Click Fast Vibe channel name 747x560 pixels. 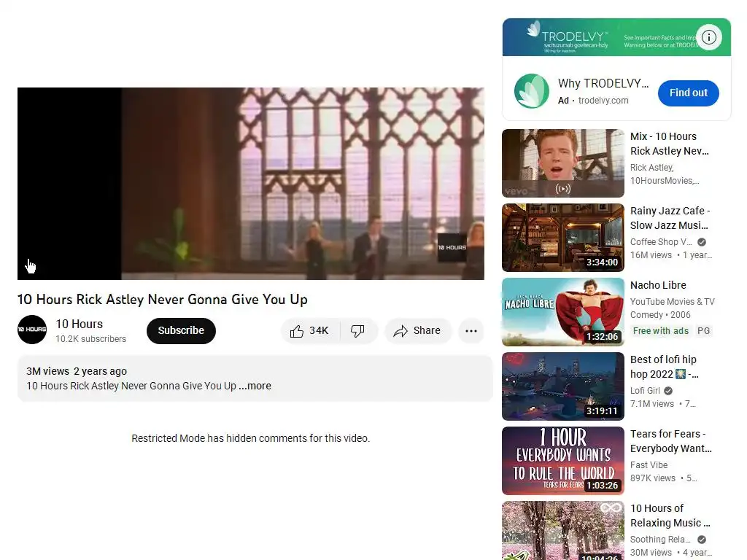[x=649, y=465]
